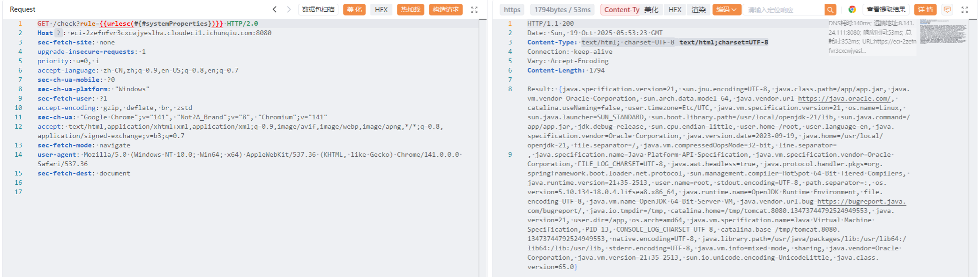Go to the next request using right chevron
This screenshot has width=980, height=277.
click(289, 9)
